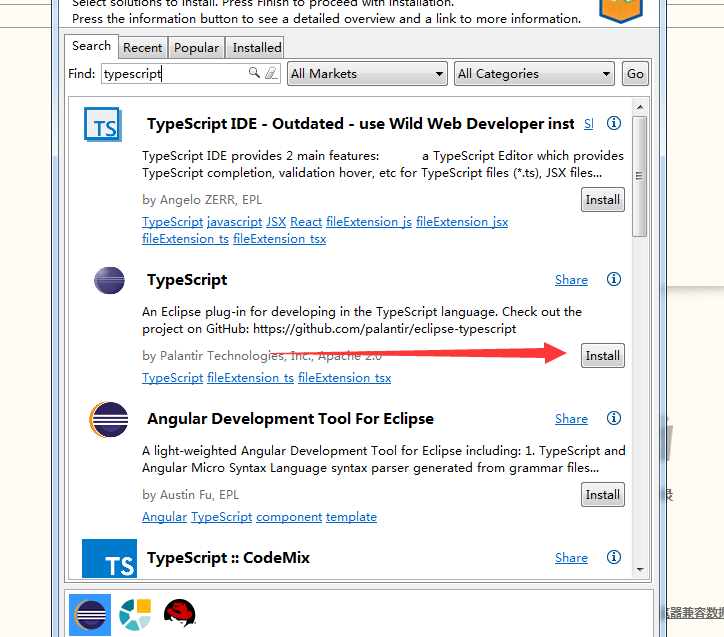Select the Eclipse Marketplace catalog icon

90,614
